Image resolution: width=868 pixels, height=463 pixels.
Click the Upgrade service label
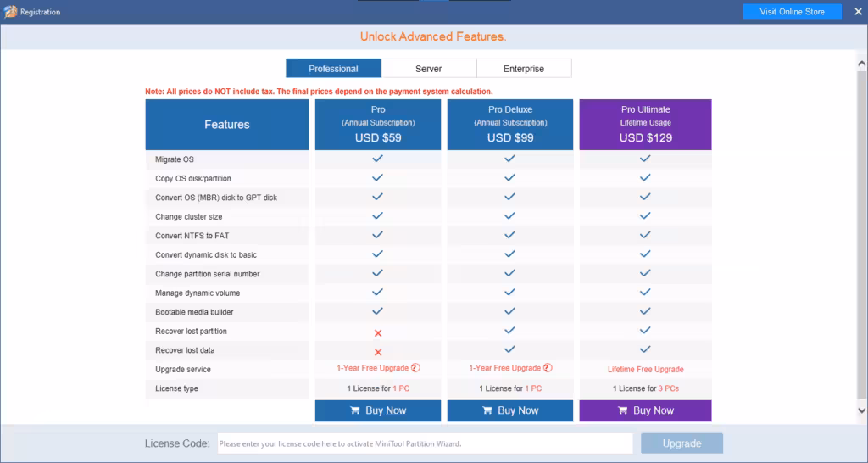pos(183,370)
